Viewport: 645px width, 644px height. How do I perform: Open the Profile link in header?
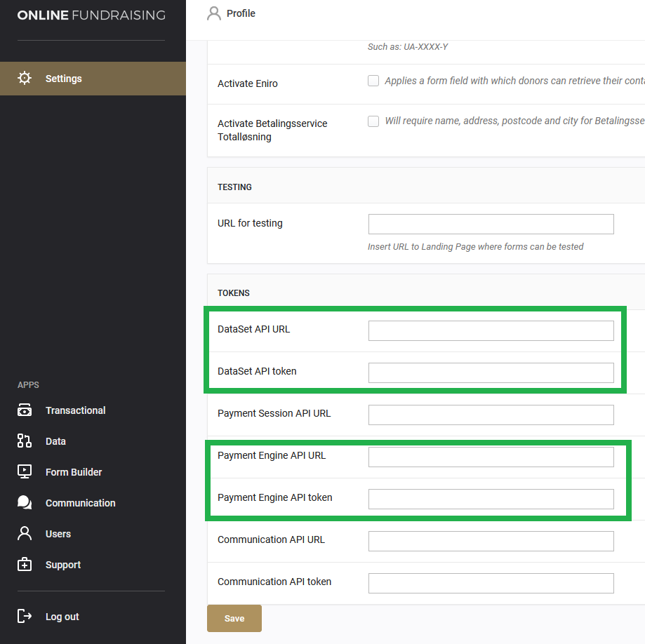tap(241, 13)
